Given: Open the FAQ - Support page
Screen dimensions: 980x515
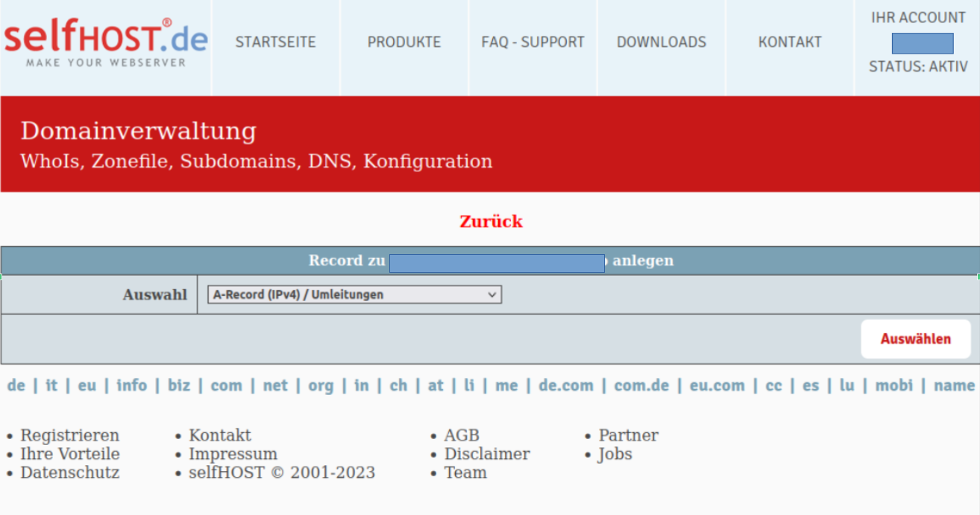Looking at the screenshot, I should pyautogui.click(x=533, y=42).
